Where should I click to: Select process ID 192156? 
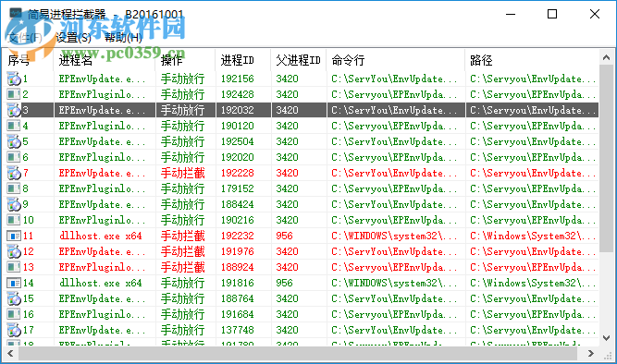[238, 79]
